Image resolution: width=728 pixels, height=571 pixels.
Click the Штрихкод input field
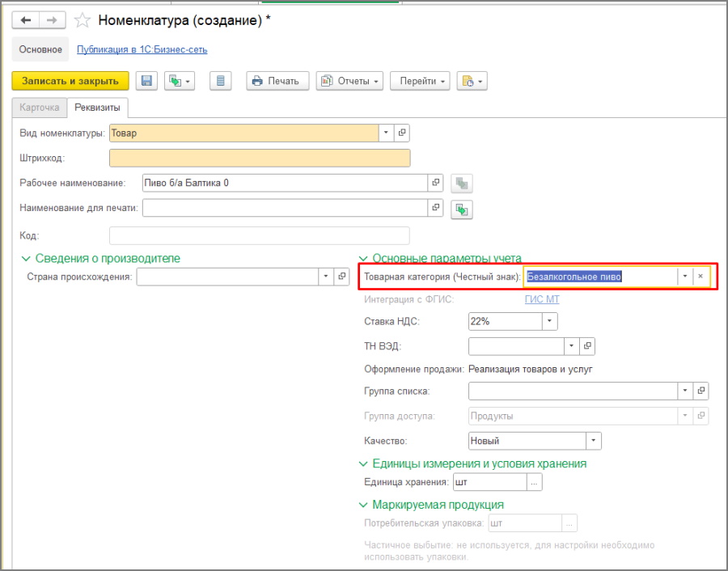point(260,158)
